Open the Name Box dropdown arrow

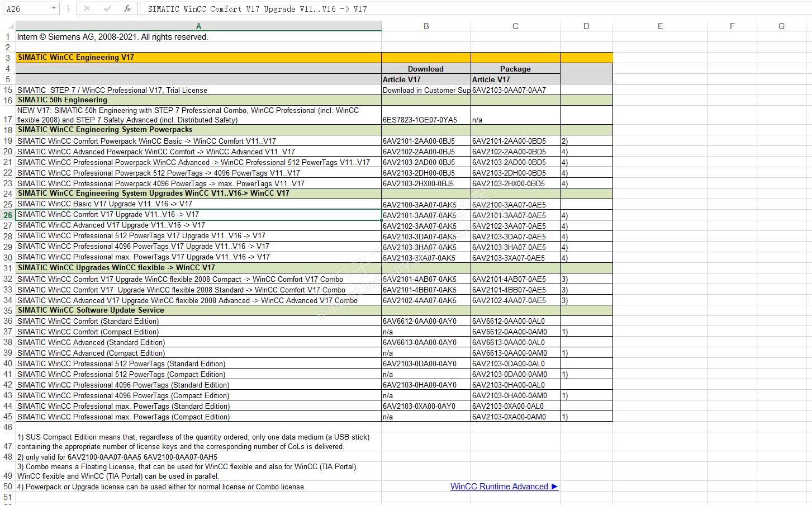54,8
